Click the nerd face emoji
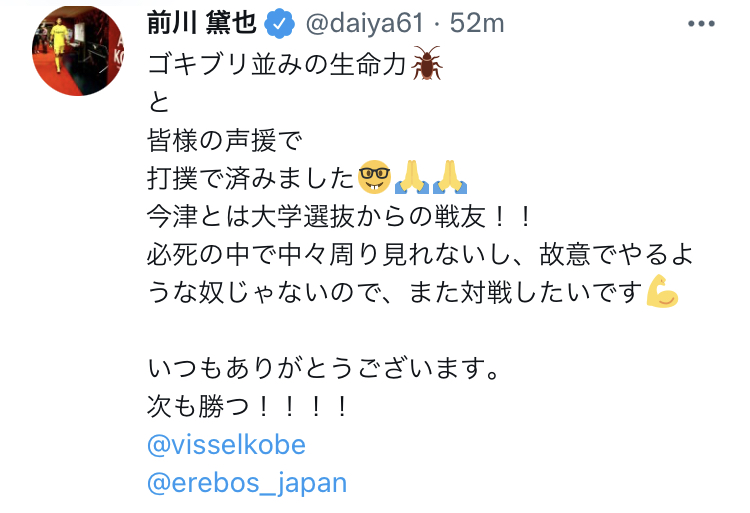Viewport: 750px width, 513px height. click(x=374, y=179)
